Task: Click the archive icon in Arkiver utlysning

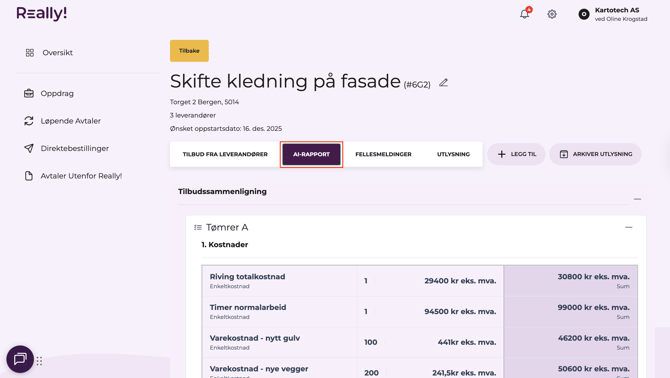Action: pyautogui.click(x=564, y=154)
